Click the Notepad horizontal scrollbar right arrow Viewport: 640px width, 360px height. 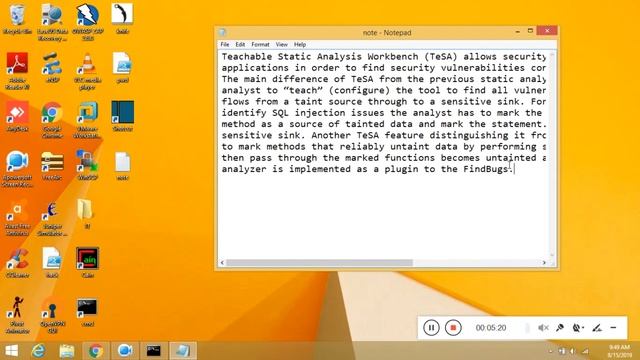[x=544, y=263]
